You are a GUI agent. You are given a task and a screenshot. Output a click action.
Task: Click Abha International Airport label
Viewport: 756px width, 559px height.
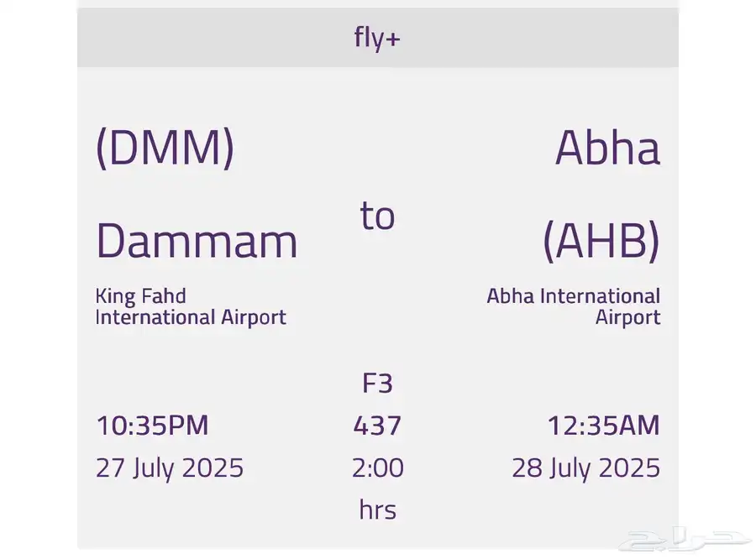573,307
